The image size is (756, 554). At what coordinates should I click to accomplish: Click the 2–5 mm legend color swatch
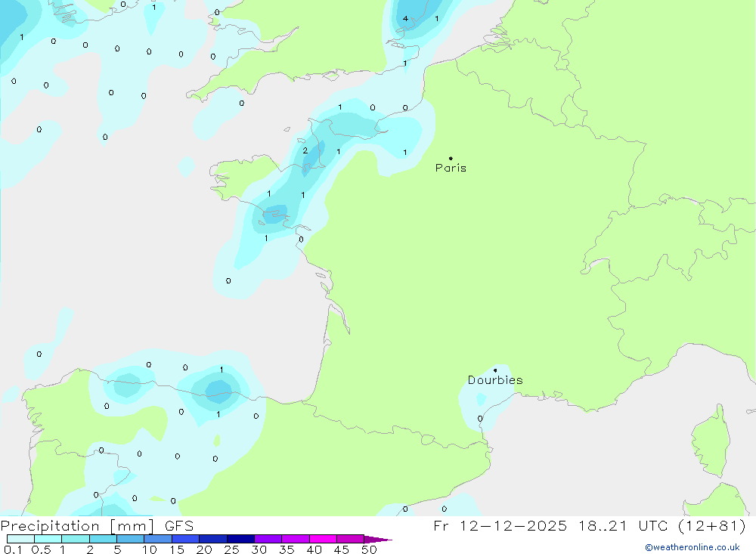click(103, 539)
